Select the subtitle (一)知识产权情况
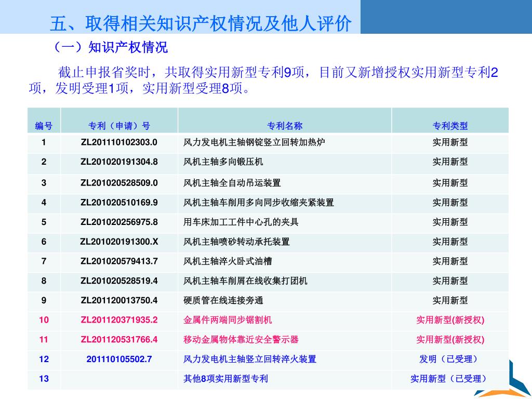Viewport: 532px width, 399px height. pyautogui.click(x=111, y=47)
